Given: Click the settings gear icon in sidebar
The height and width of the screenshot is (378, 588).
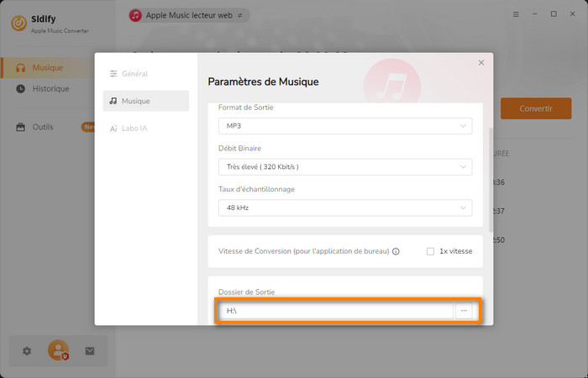Looking at the screenshot, I should (27, 351).
